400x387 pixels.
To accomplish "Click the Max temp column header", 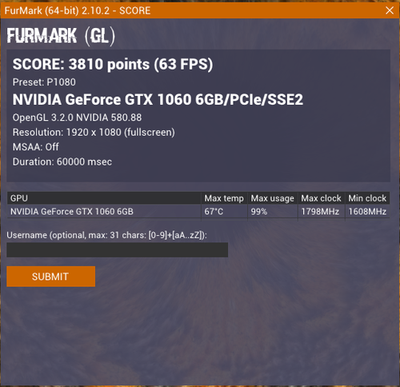I will (x=224, y=198).
